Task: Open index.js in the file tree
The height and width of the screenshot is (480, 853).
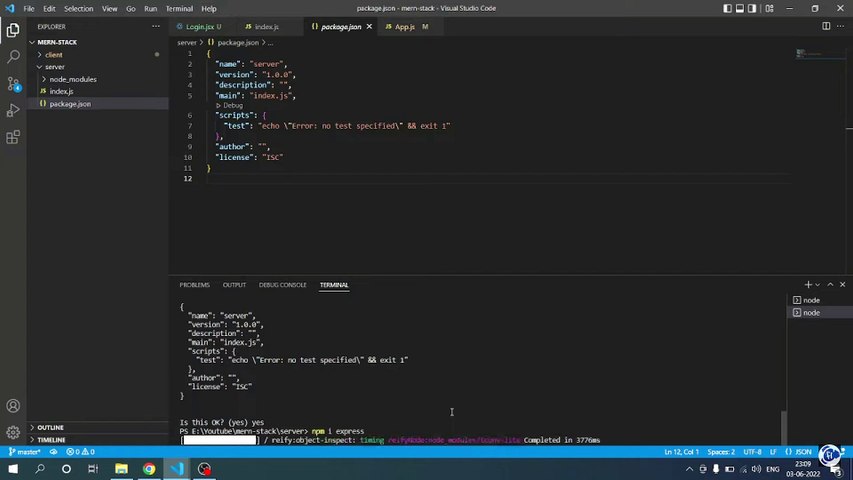Action: pos(61,91)
